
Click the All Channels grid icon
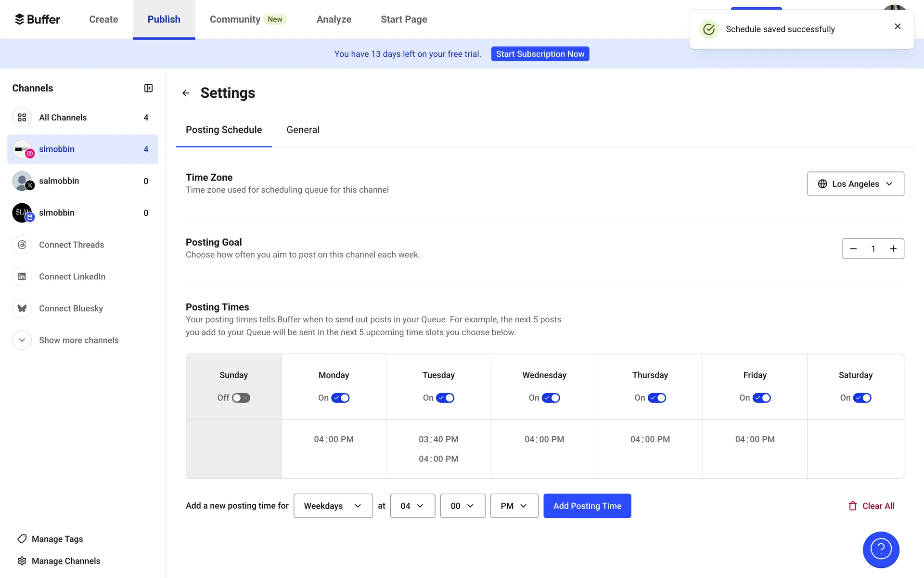[x=22, y=118]
